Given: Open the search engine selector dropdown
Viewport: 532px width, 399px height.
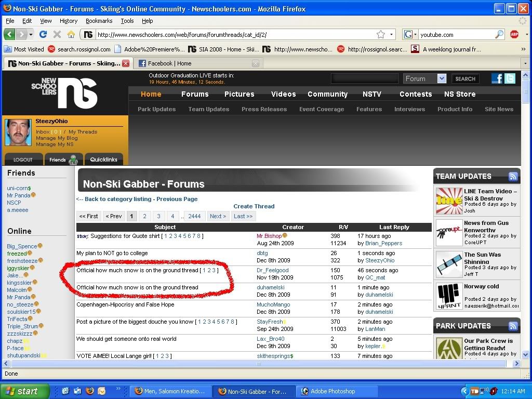Looking at the screenshot, I should coord(409,34).
